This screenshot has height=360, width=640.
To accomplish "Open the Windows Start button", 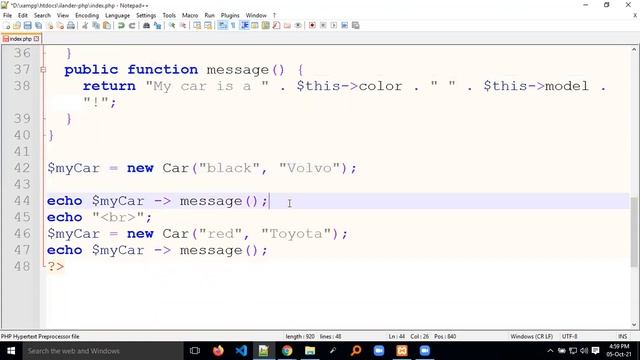I will [11, 351].
